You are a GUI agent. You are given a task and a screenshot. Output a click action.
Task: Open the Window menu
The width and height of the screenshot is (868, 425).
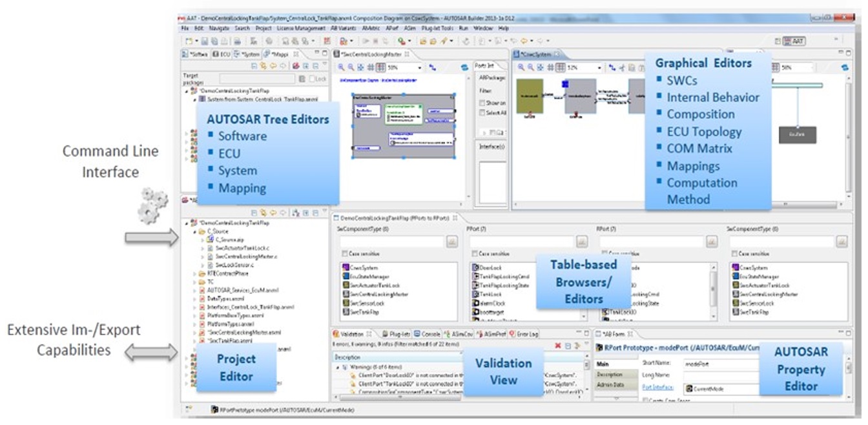(484, 29)
